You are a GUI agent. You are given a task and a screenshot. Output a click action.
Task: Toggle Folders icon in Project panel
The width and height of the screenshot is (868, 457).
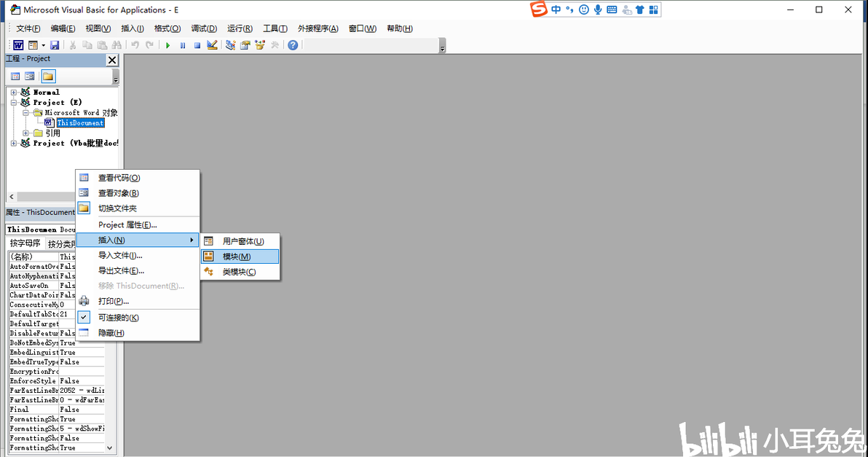(48, 77)
